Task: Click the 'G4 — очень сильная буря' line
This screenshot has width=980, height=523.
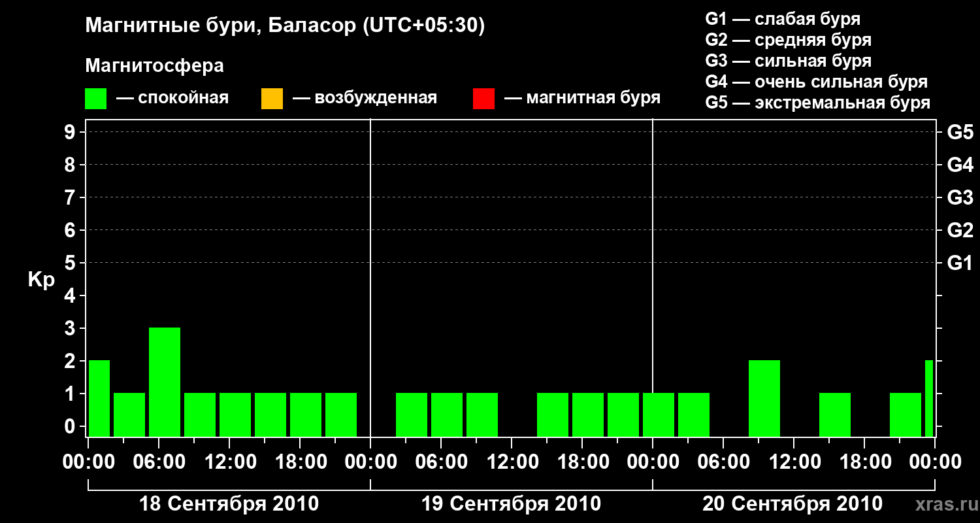Action: pos(816,82)
